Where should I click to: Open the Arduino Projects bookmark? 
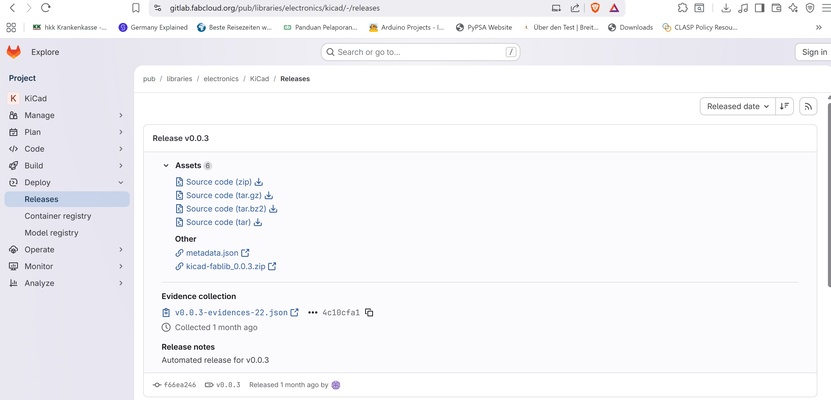pos(407,28)
